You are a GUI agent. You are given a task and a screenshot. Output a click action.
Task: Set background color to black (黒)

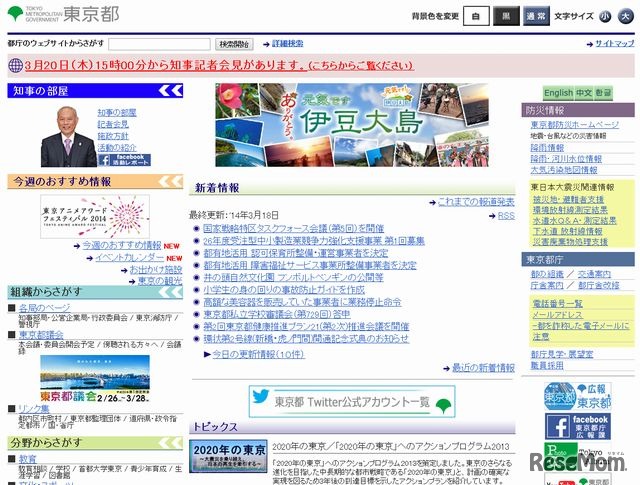506,16
